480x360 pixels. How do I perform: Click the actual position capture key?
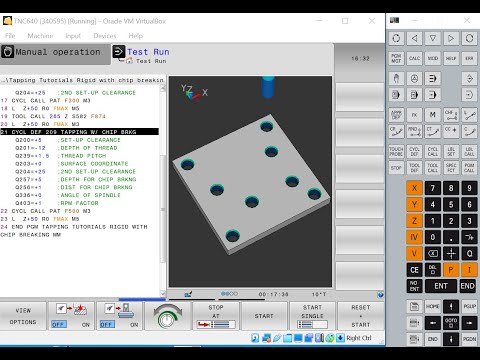pos(451,253)
